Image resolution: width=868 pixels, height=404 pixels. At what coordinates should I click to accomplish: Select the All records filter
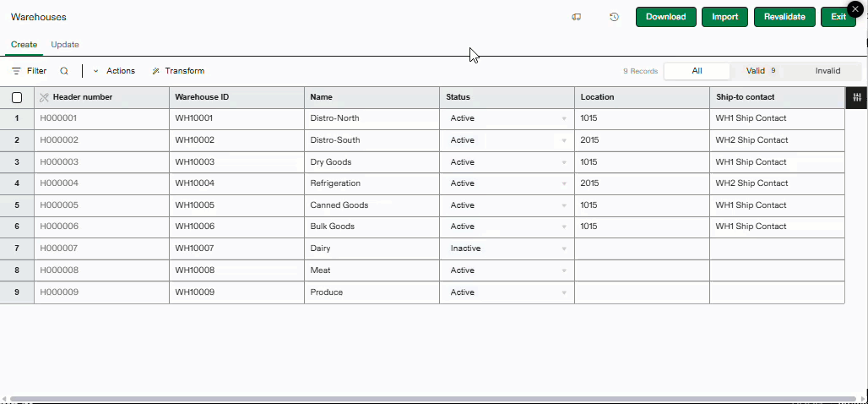coord(697,71)
